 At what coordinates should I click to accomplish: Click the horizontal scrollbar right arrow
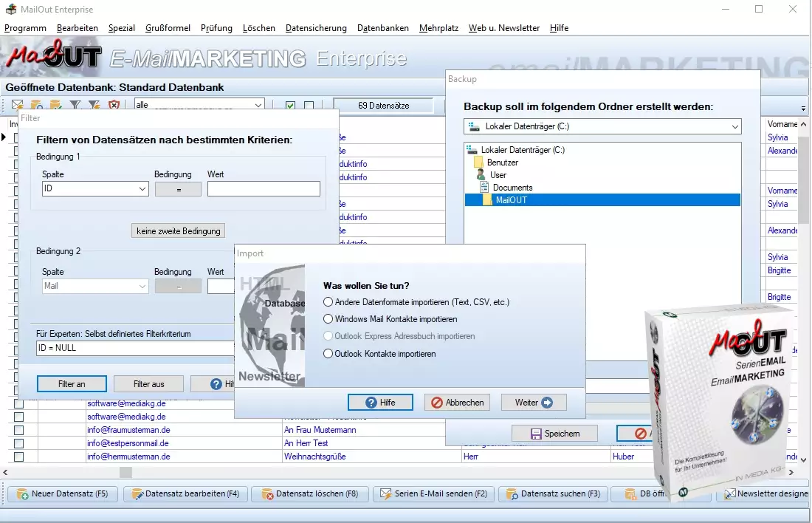pyautogui.click(x=791, y=472)
